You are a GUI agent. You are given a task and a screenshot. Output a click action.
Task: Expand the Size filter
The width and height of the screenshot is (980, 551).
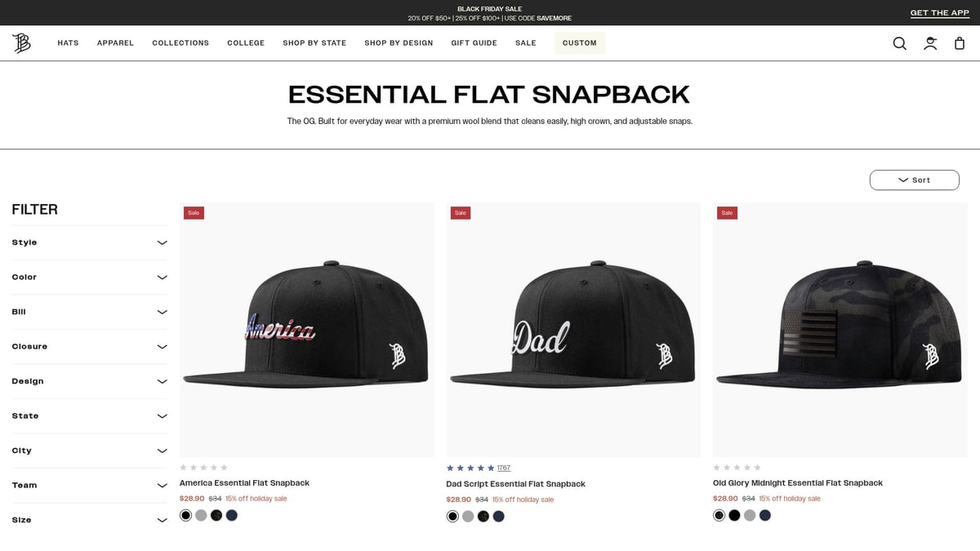(x=89, y=519)
